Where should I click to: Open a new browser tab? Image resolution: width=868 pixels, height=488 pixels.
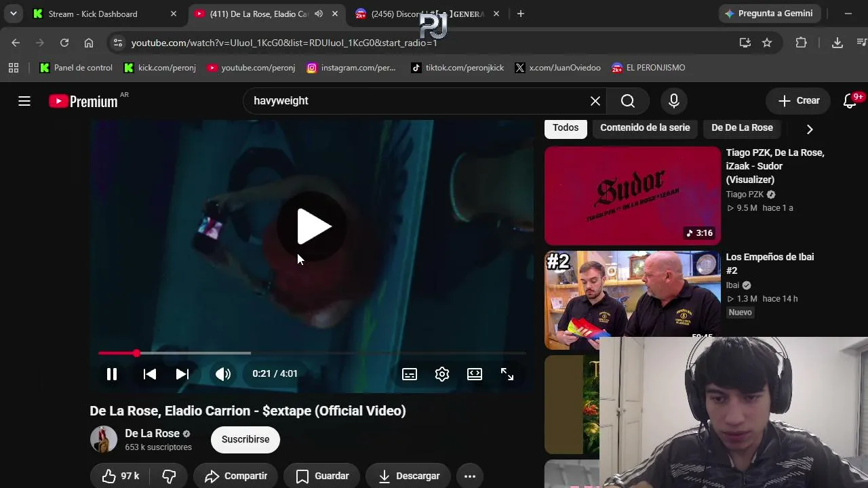click(x=521, y=14)
